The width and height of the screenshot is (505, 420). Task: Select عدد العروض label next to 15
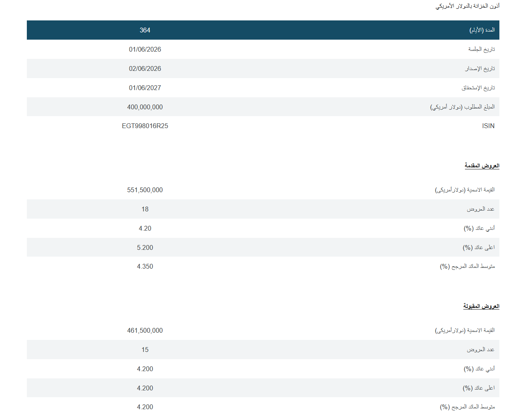pos(481,350)
